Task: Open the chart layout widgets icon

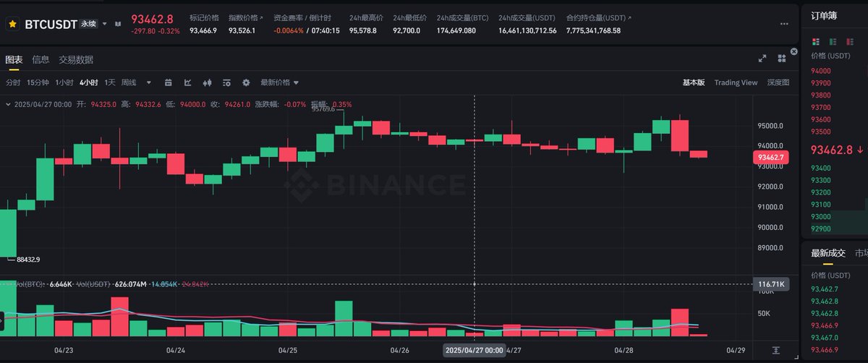Action: click(x=782, y=59)
